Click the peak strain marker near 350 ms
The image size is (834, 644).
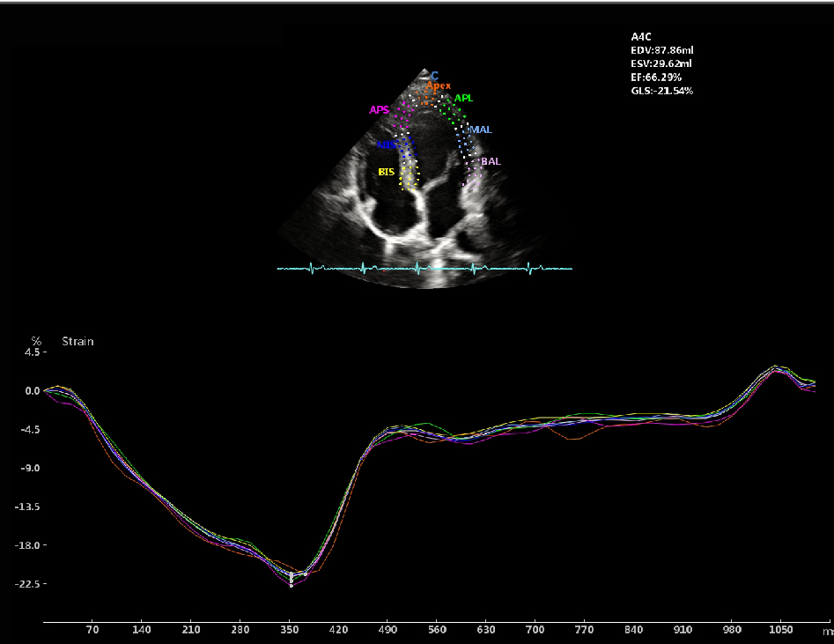point(292,578)
